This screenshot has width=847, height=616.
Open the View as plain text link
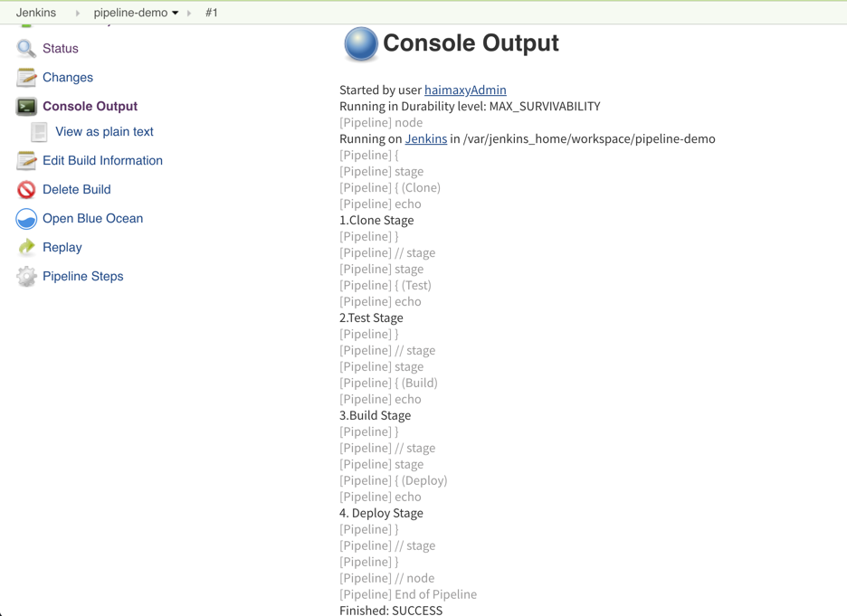(x=104, y=131)
